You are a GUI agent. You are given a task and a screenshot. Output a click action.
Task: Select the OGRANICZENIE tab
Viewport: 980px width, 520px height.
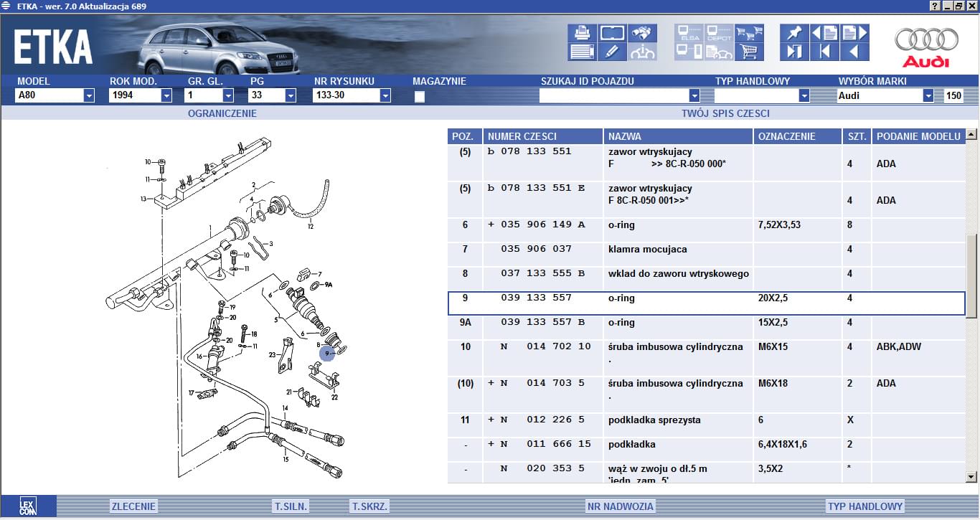(x=222, y=113)
